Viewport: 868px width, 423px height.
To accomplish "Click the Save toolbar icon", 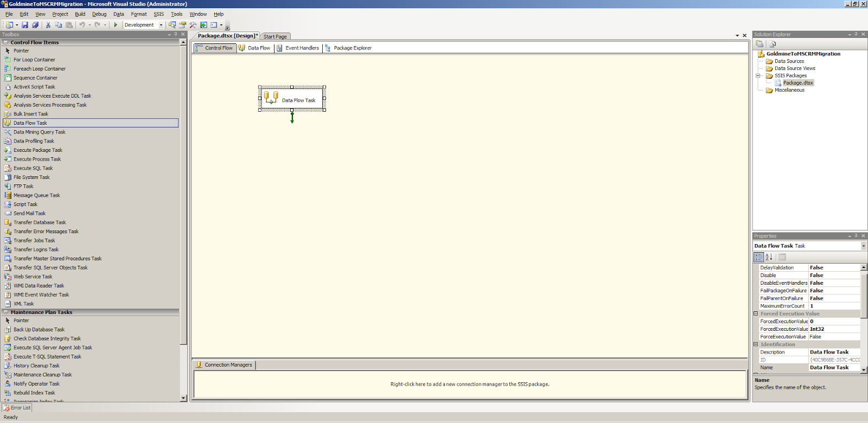I will pyautogui.click(x=25, y=25).
